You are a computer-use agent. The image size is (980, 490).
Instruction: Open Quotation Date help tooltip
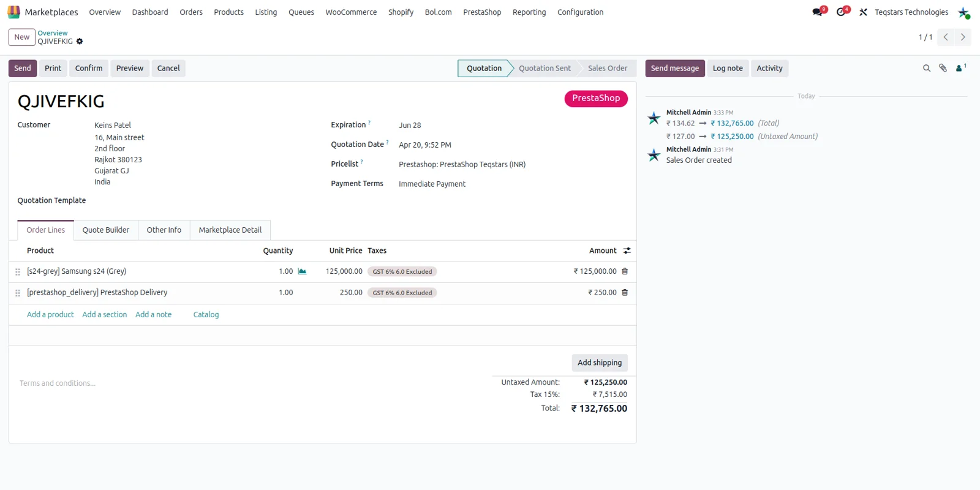pyautogui.click(x=387, y=142)
